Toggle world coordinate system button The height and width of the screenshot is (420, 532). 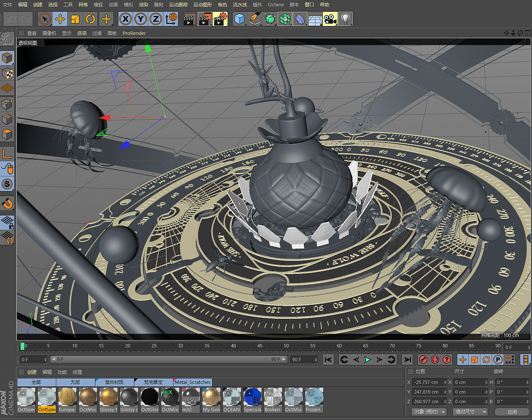171,19
